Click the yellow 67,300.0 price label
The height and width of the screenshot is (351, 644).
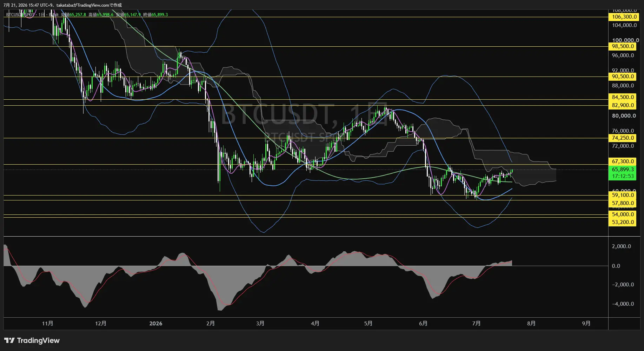pos(622,161)
